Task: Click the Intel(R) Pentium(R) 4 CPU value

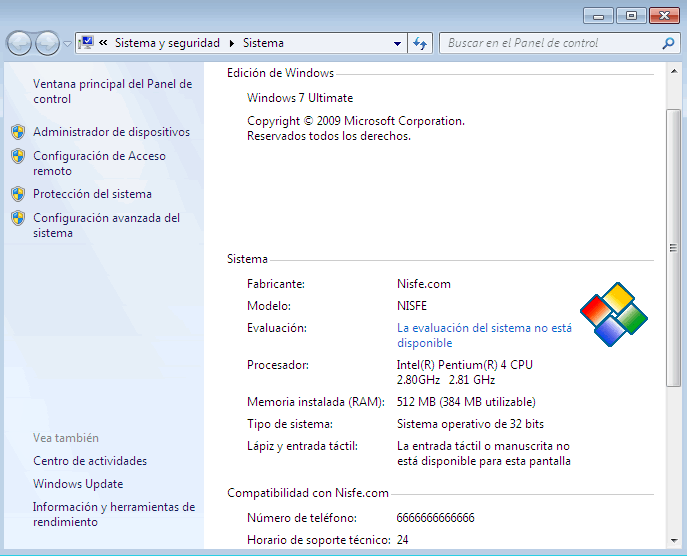Action: pos(464,372)
